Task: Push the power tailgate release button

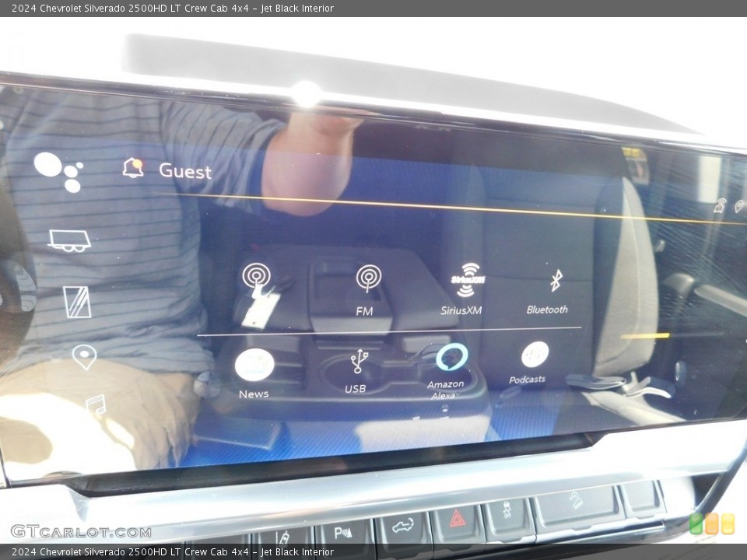Action: (404, 527)
